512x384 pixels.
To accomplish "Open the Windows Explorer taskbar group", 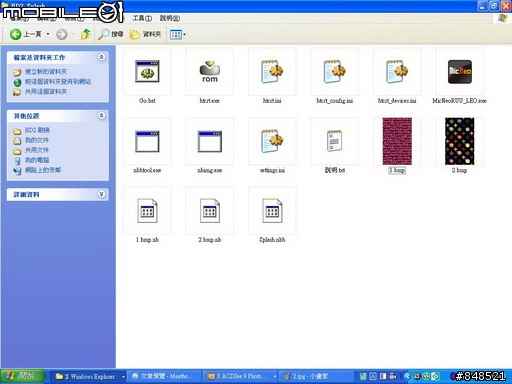I will click(88, 376).
